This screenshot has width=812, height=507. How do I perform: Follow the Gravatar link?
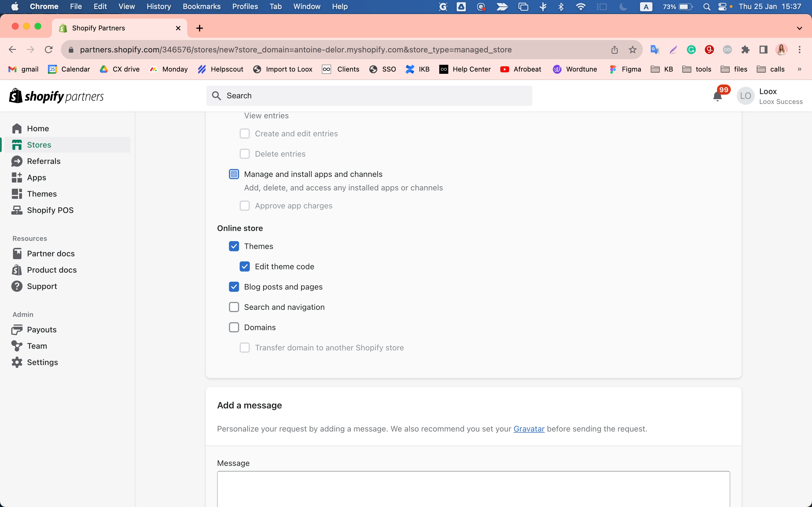click(x=529, y=429)
